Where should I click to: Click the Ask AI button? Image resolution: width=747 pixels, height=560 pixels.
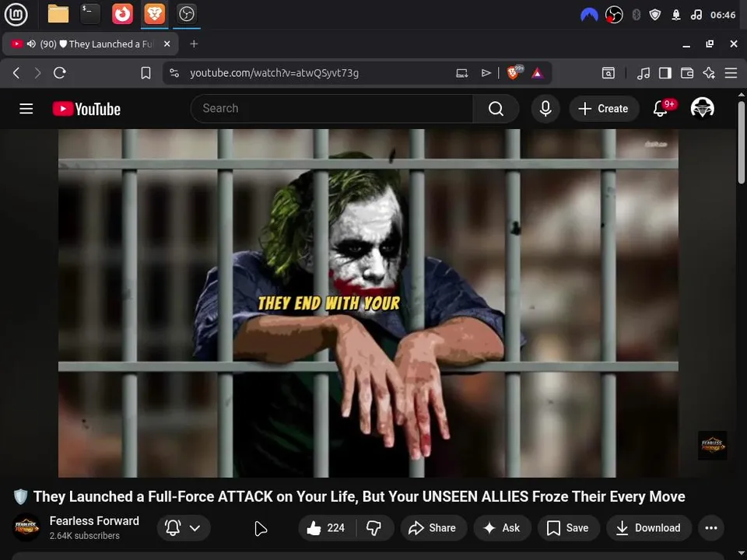point(502,527)
